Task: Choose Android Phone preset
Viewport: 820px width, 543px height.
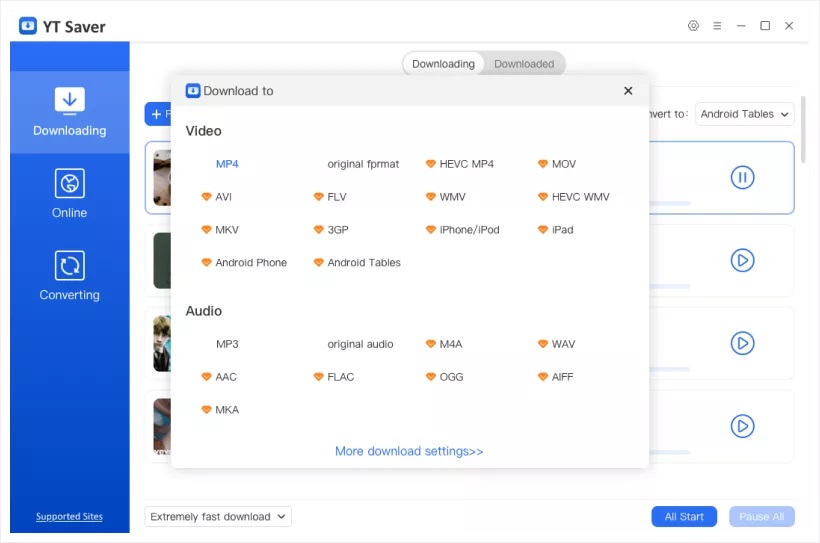Action: tap(244, 263)
